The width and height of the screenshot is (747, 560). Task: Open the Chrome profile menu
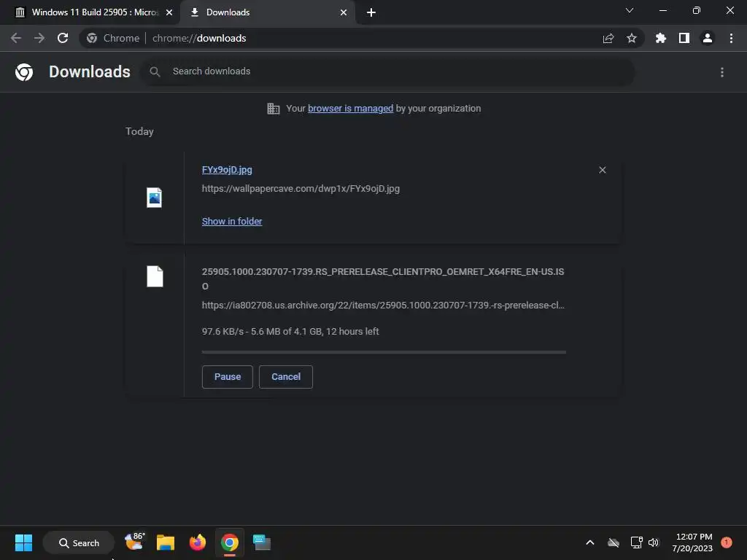[x=708, y=38]
